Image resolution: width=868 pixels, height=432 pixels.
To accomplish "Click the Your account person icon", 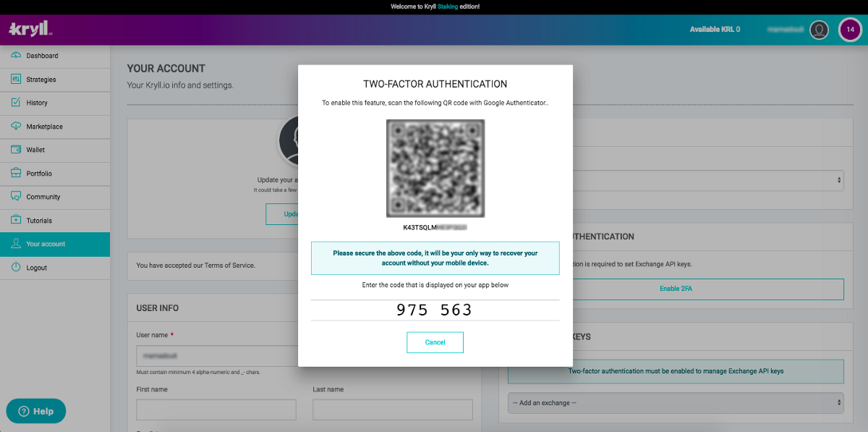I will coord(16,244).
